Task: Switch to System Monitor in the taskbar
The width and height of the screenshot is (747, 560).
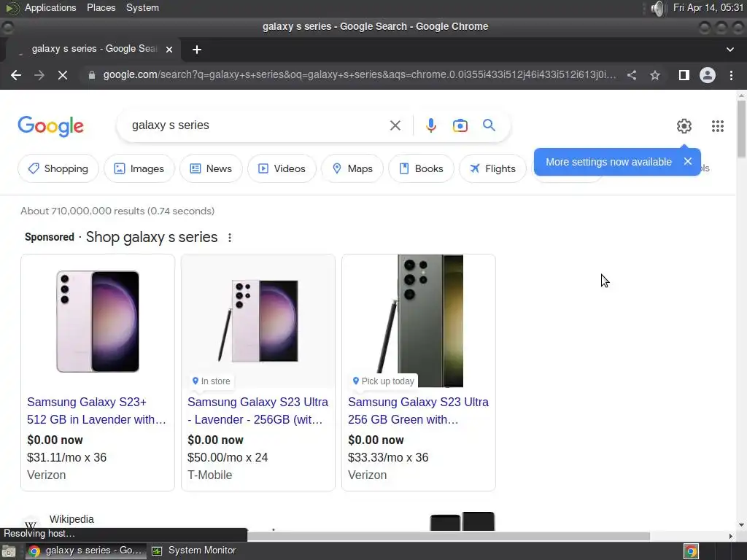Action: click(x=194, y=551)
